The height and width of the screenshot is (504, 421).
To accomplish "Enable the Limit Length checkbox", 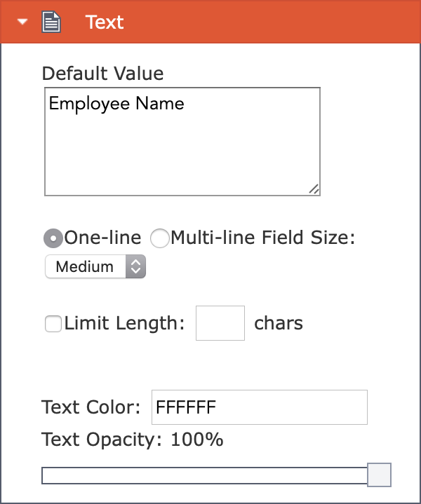I will tap(53, 324).
